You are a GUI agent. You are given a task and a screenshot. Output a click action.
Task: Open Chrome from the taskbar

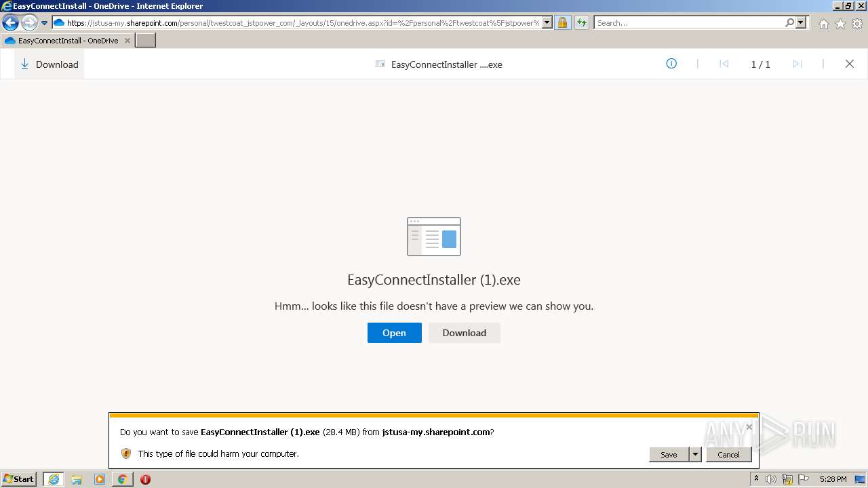click(x=122, y=479)
